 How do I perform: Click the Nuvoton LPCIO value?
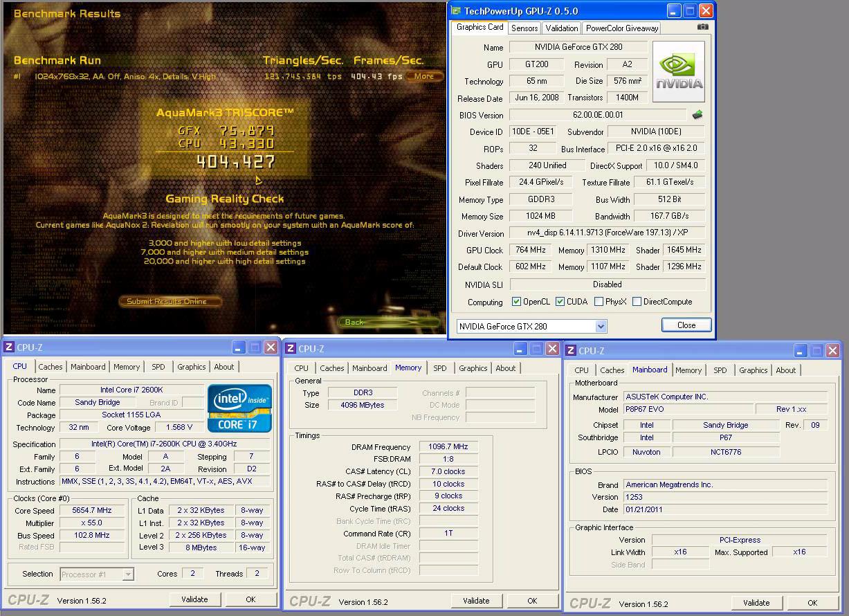point(646,452)
